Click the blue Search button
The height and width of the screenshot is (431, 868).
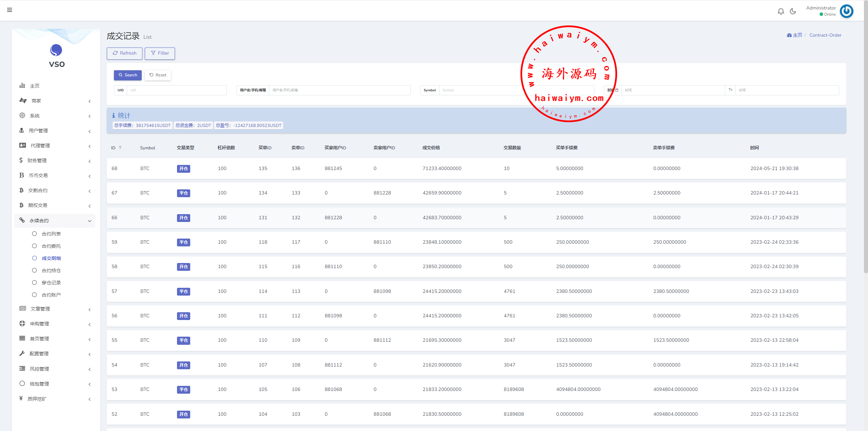point(128,75)
